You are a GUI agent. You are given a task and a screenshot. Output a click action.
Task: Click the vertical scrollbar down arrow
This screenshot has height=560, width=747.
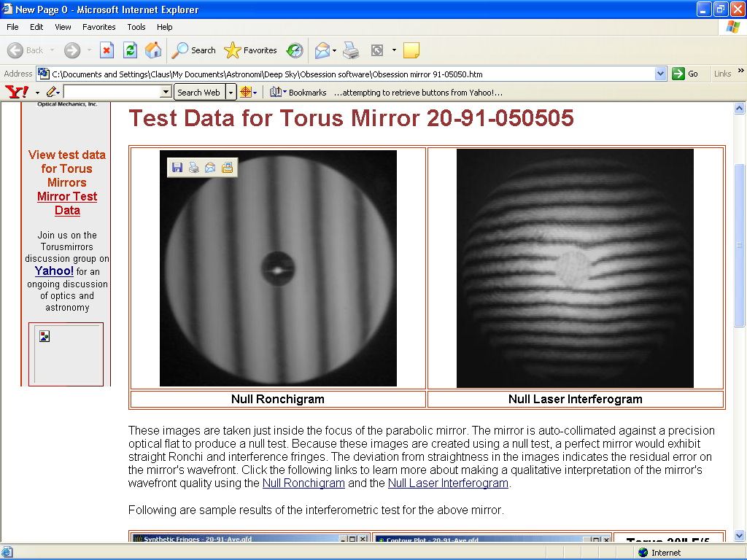(x=740, y=536)
